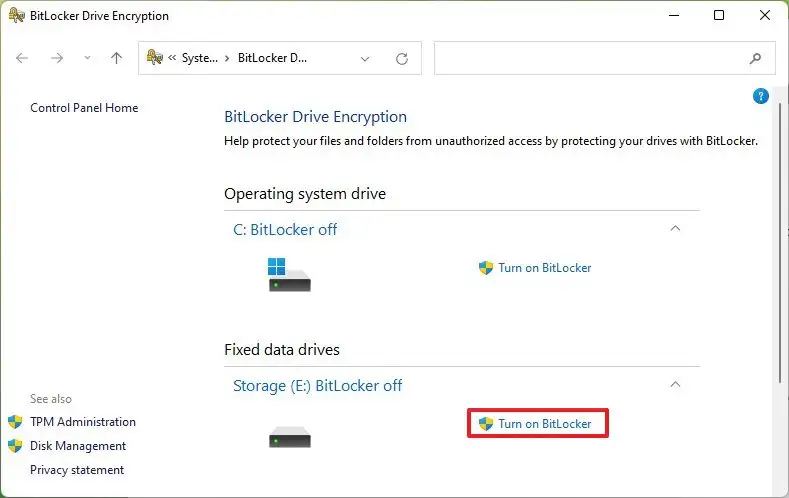Click the Storage (E:) drive icon
Screen dimensions: 789x498
point(289,437)
